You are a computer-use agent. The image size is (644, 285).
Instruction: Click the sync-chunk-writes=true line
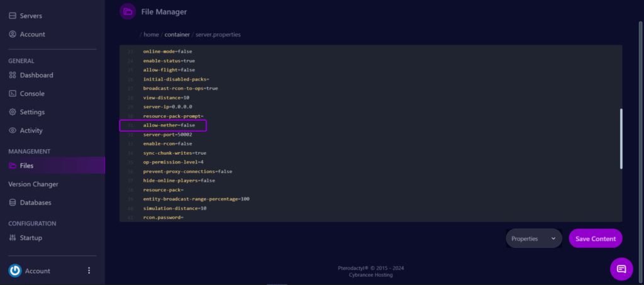[x=175, y=153]
